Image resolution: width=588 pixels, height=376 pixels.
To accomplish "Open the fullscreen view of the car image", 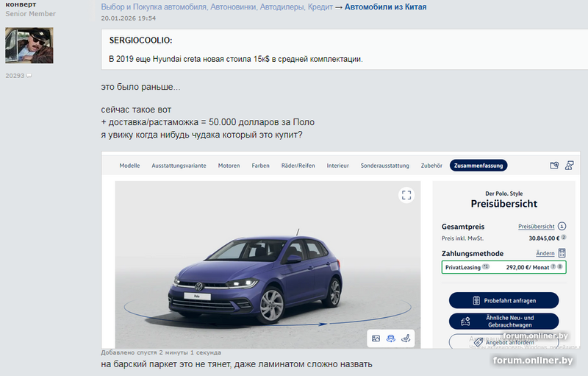I will point(406,195).
